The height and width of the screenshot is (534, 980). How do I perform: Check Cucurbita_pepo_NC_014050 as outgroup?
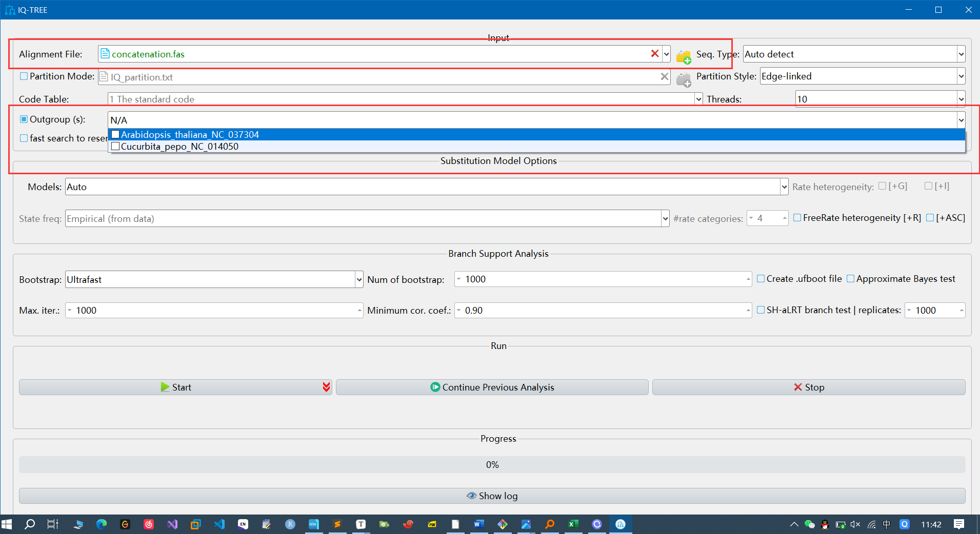(x=115, y=146)
